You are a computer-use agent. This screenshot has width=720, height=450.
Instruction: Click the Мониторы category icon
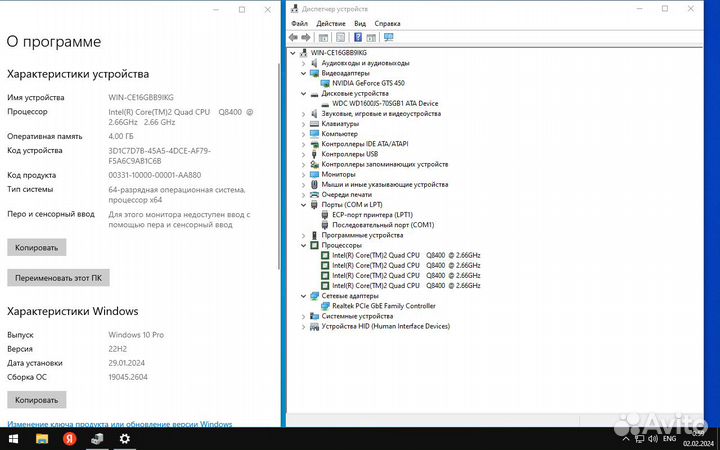click(x=314, y=174)
